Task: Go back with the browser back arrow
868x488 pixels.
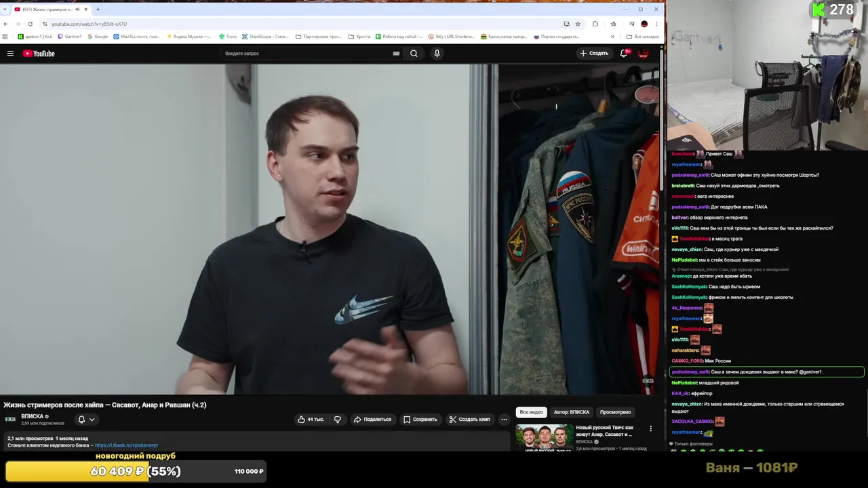Action: pos(6,24)
